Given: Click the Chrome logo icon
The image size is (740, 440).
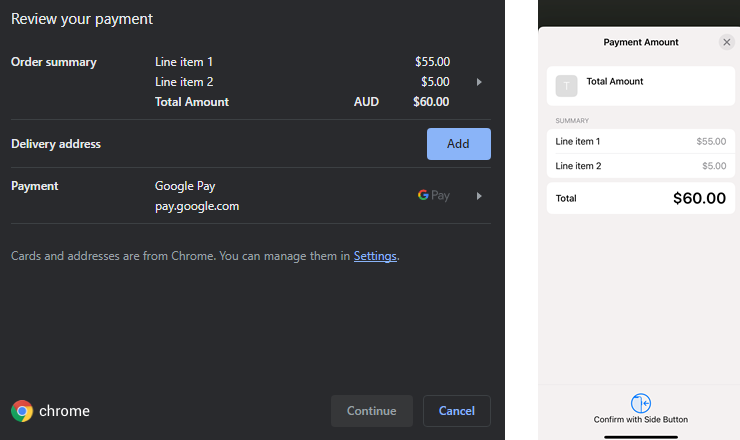Looking at the screenshot, I should (x=22, y=411).
